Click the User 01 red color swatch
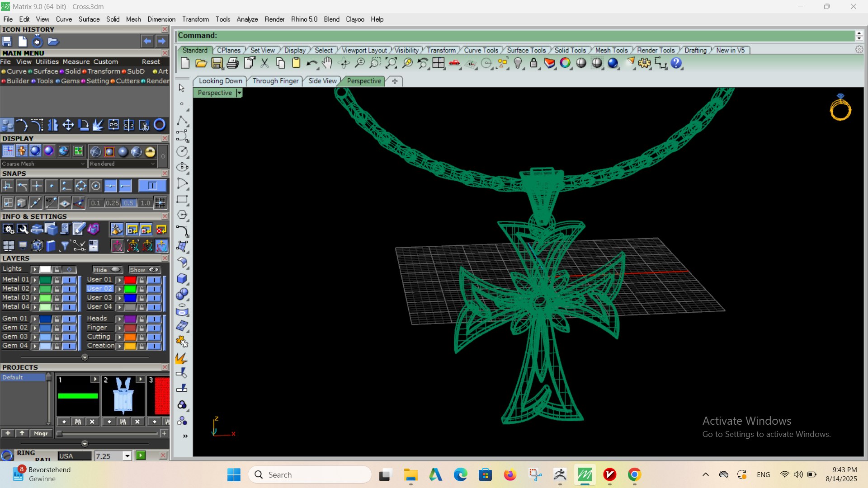Screen dimensions: 868x488 pyautogui.click(x=130, y=280)
